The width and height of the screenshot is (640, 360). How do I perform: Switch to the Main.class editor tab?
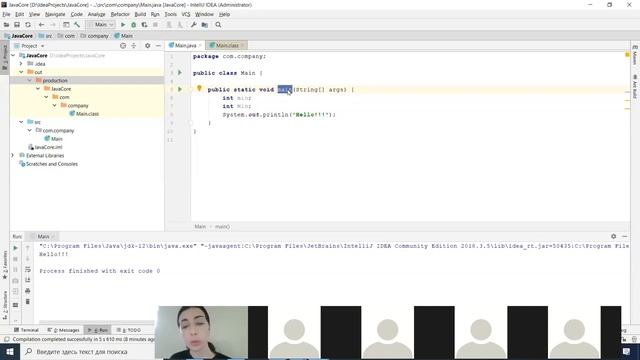click(x=227, y=45)
